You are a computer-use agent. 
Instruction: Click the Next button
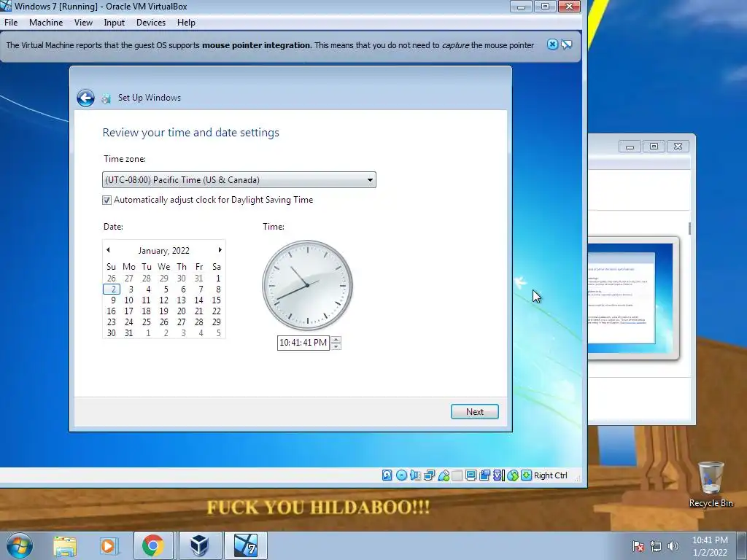pos(474,412)
